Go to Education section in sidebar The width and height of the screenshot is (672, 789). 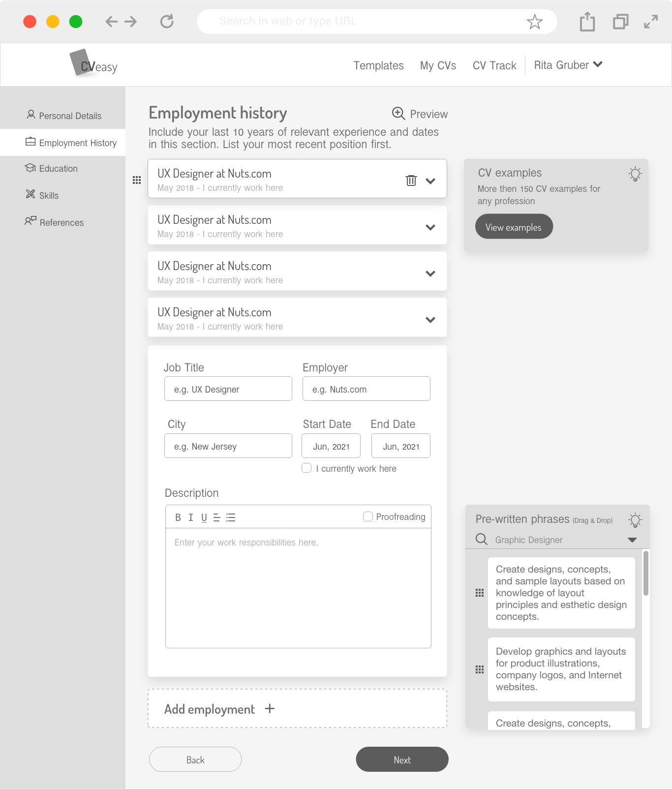pyautogui.click(x=58, y=169)
